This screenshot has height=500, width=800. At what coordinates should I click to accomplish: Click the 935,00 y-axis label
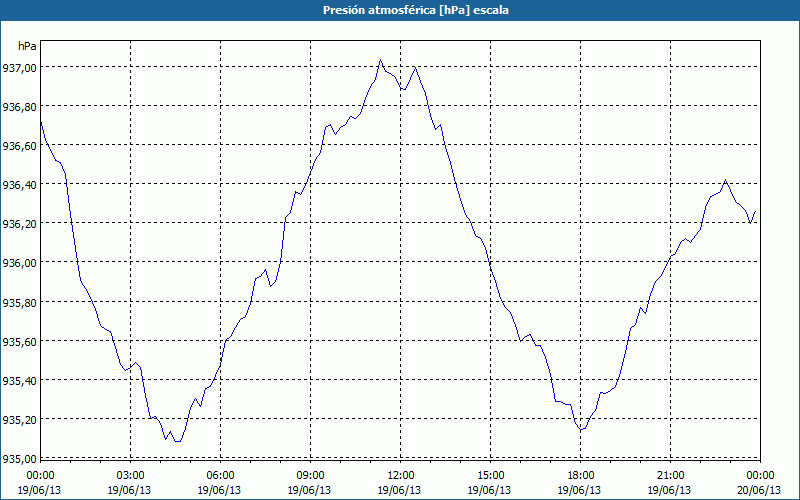click(x=19, y=458)
